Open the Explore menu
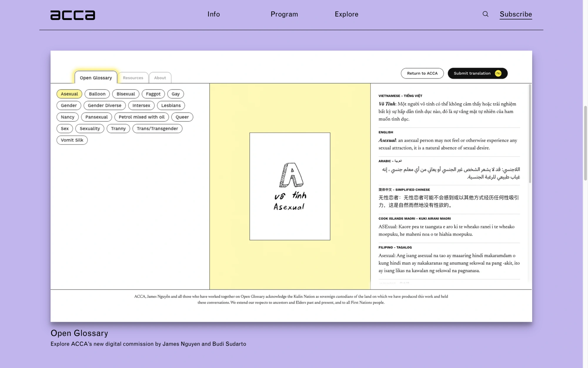Image resolution: width=588 pixels, height=368 pixels. pos(346,14)
